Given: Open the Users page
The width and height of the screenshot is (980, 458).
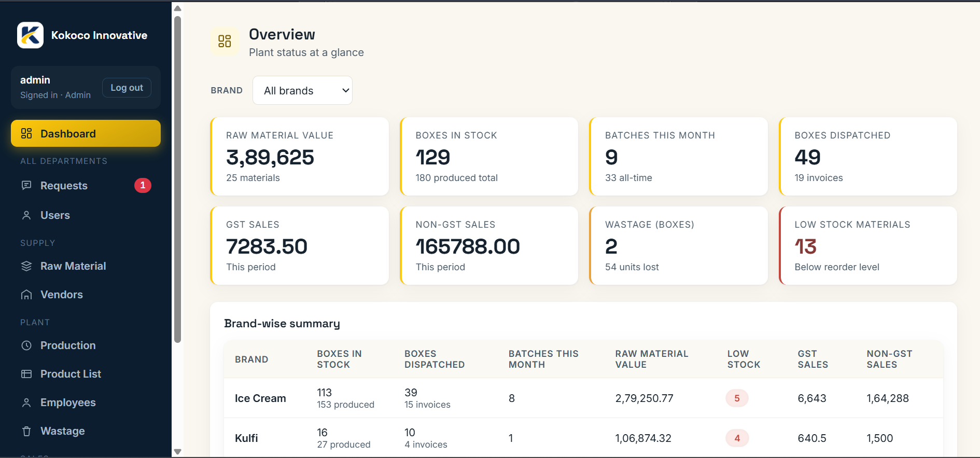Looking at the screenshot, I should [x=86, y=215].
